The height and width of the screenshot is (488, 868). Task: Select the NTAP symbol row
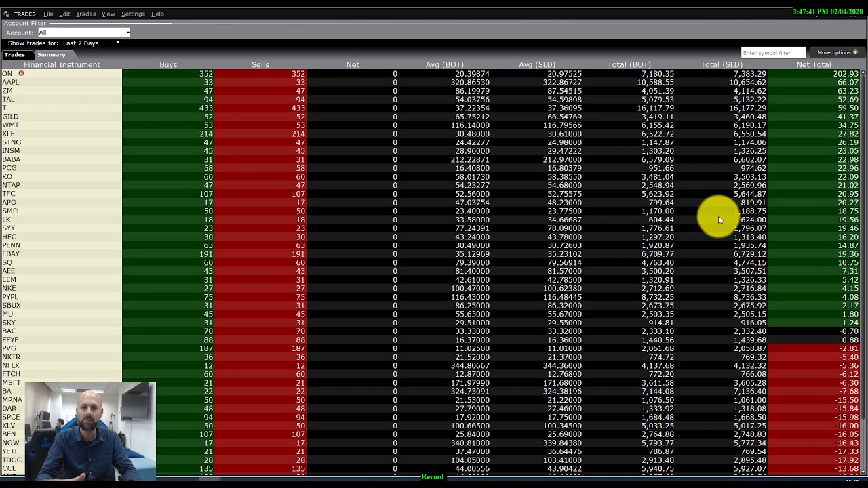coord(11,185)
